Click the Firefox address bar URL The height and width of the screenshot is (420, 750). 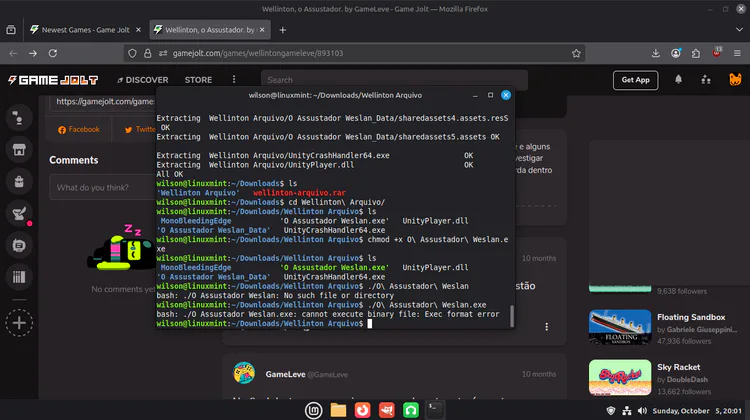pos(257,54)
